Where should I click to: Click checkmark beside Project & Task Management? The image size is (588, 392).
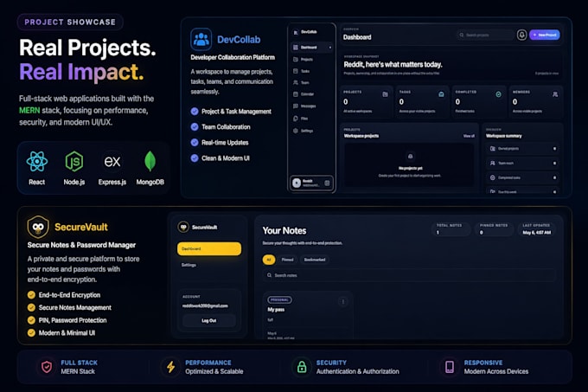[x=195, y=112]
